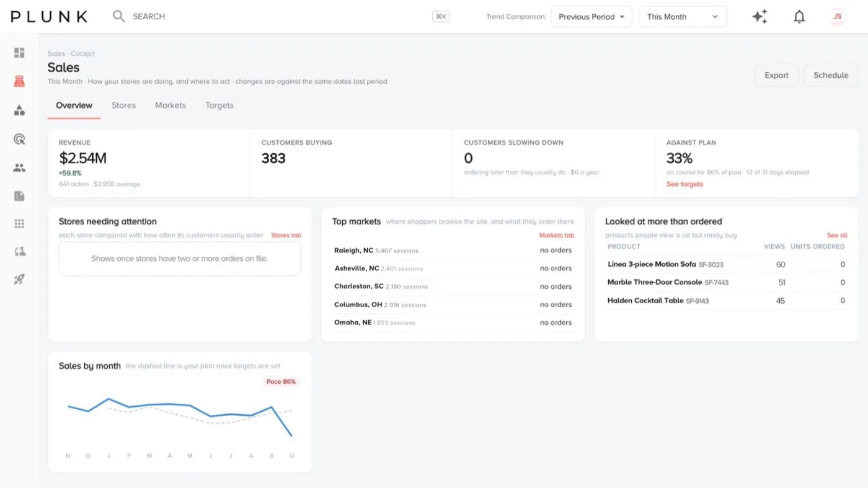The image size is (868, 488).
Task: Open the dashboard grid icon in sidebar
Action: [x=19, y=53]
